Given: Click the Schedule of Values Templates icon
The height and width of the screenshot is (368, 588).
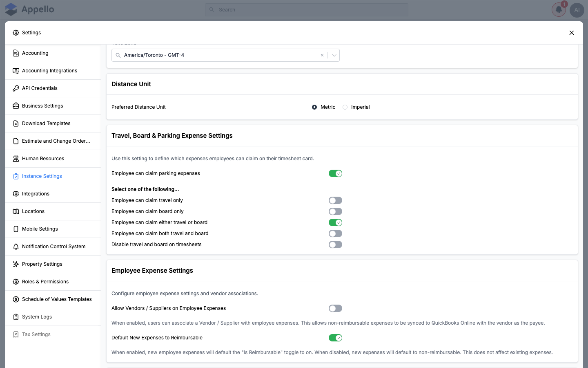Looking at the screenshot, I should coord(16,299).
